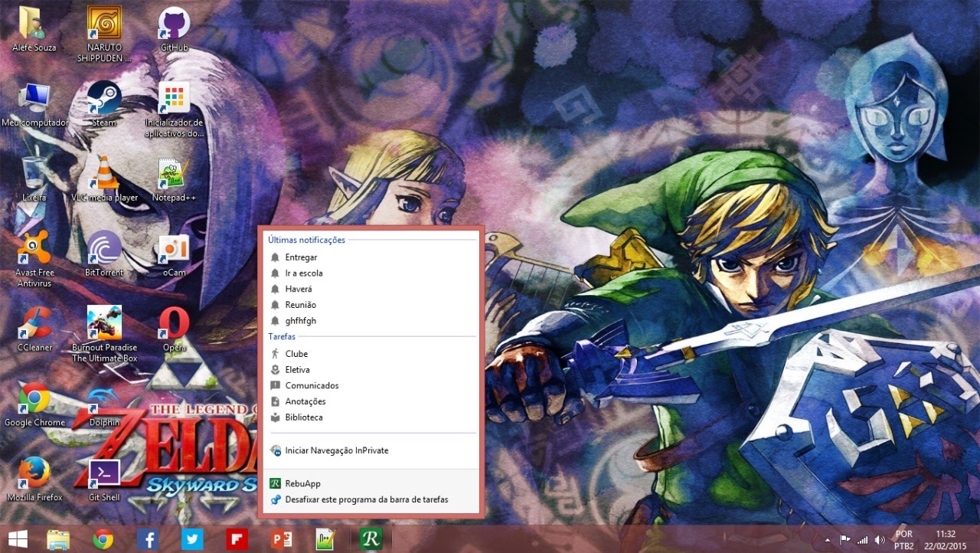Select the Meu computador desktop icon

[x=34, y=104]
